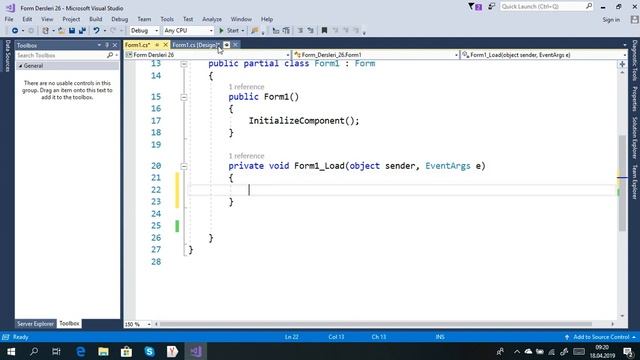Open the Data Sources side tab

click(7, 56)
